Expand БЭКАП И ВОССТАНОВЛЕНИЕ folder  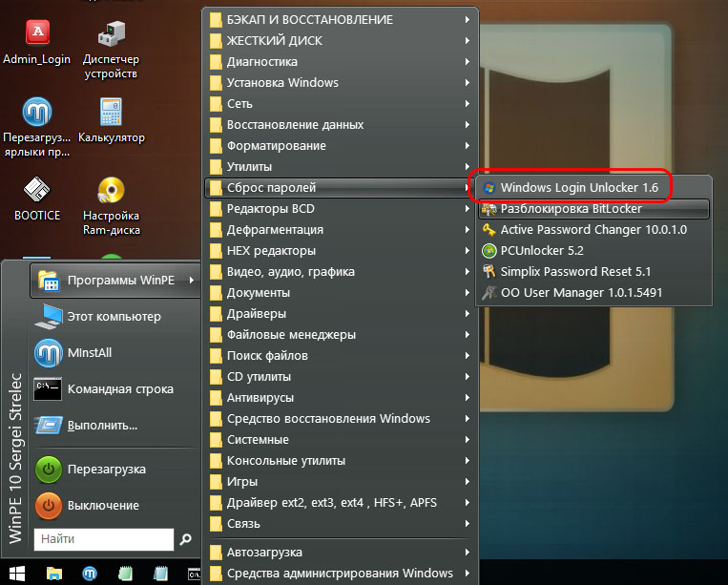click(x=342, y=19)
